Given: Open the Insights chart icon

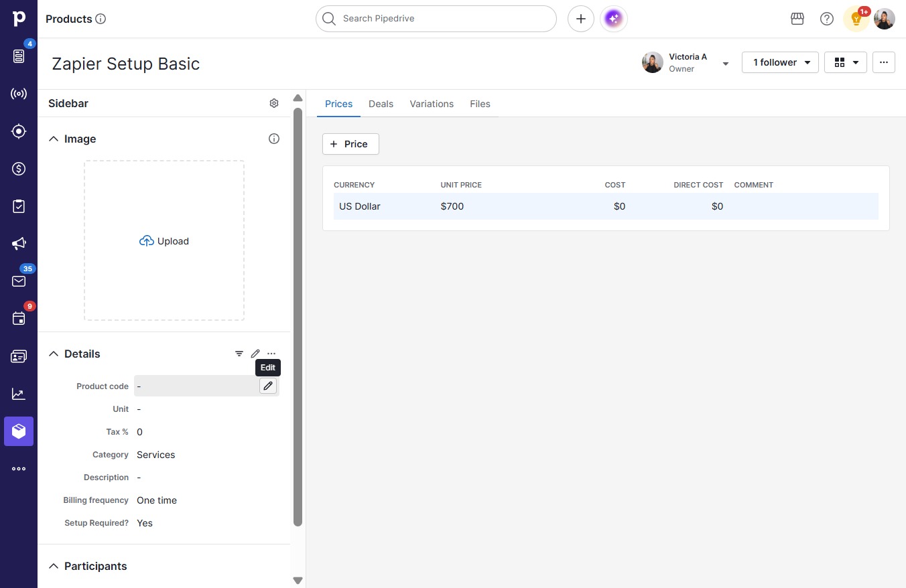Looking at the screenshot, I should (x=19, y=394).
